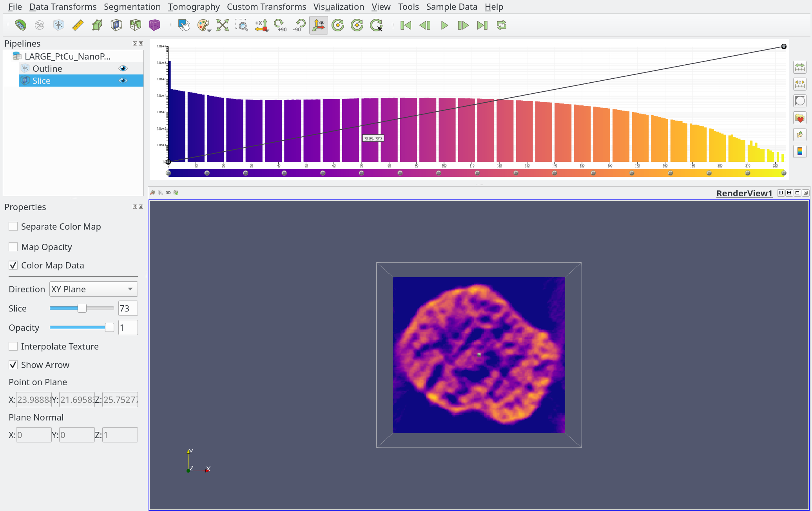
Task: Activate the select data interaction tool
Action: point(184,25)
